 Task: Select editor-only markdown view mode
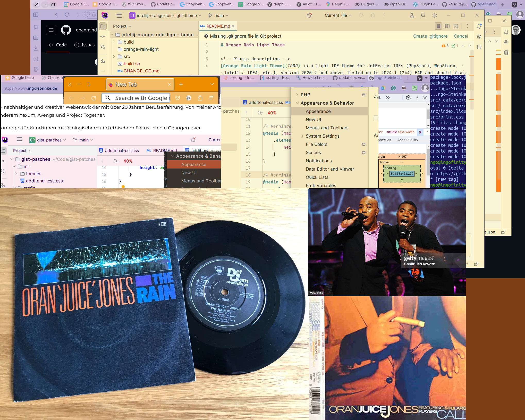[438, 26]
